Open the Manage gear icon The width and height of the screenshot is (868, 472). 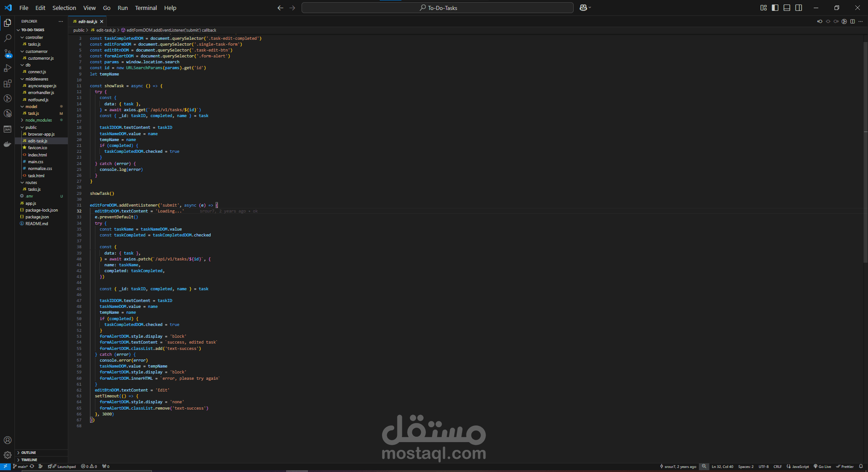click(7, 455)
